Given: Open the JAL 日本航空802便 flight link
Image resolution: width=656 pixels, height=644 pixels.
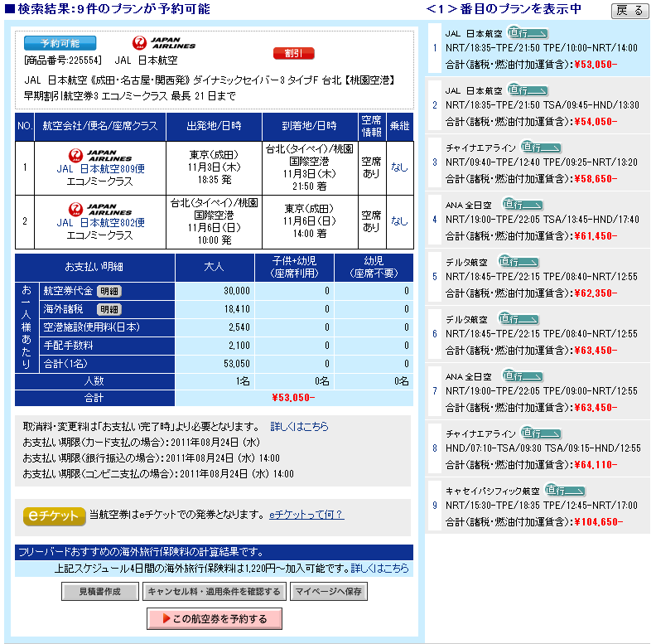Looking at the screenshot, I should click(100, 222).
